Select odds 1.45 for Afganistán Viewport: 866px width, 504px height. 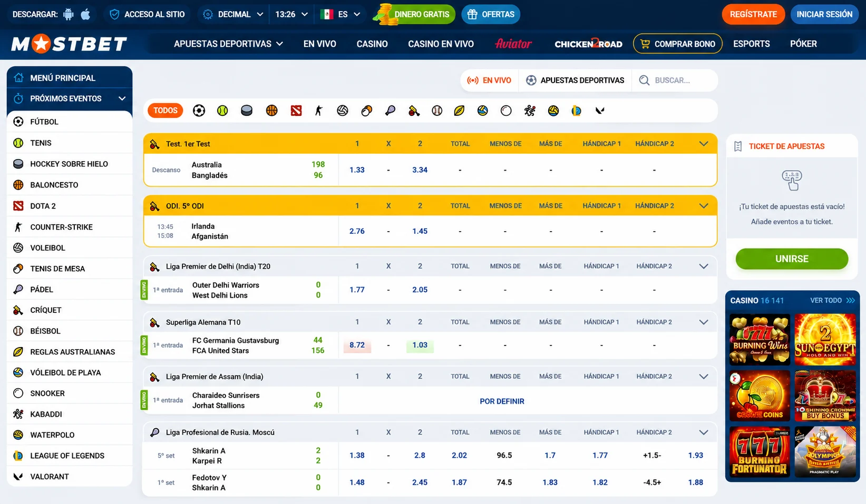pos(420,231)
